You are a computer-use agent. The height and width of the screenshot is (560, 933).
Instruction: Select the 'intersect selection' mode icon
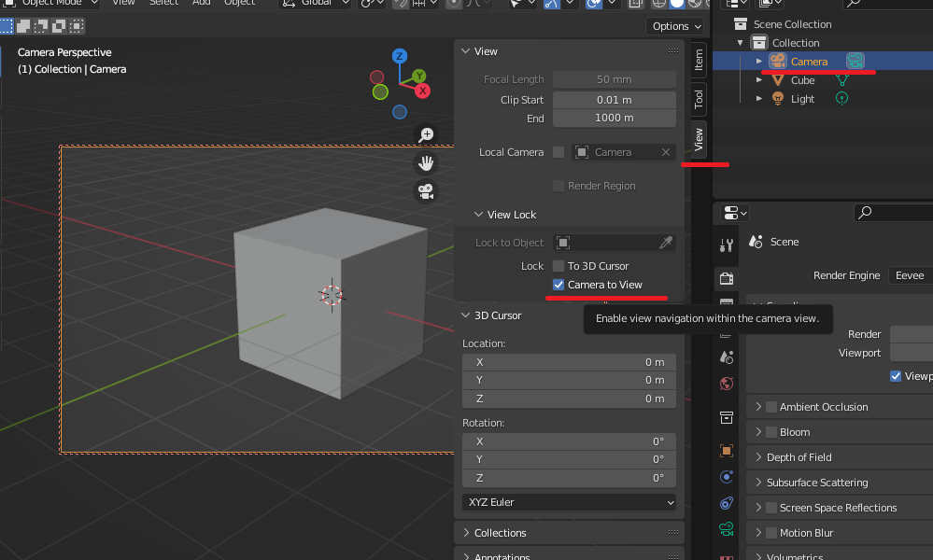[77, 26]
